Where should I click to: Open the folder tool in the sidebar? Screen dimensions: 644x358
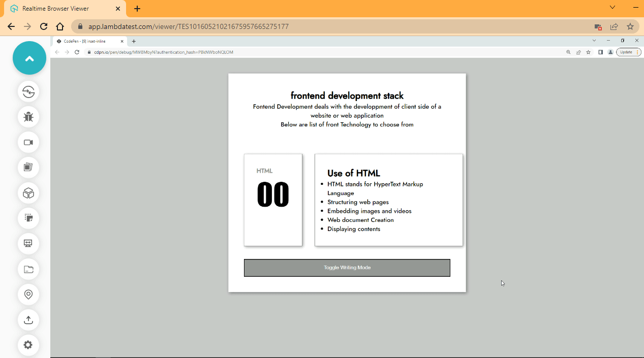tap(28, 269)
